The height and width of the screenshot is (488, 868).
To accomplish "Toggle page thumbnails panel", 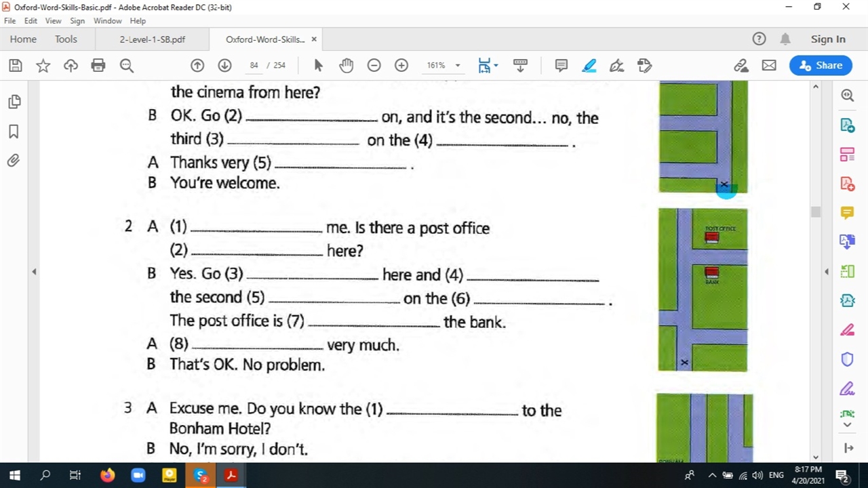I will point(14,102).
